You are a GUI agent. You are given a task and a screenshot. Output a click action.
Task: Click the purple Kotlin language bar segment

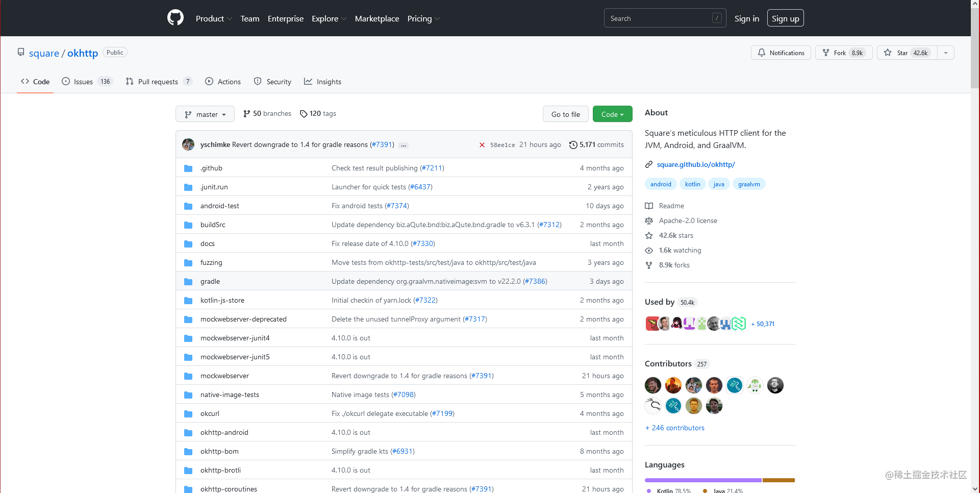coord(703,480)
